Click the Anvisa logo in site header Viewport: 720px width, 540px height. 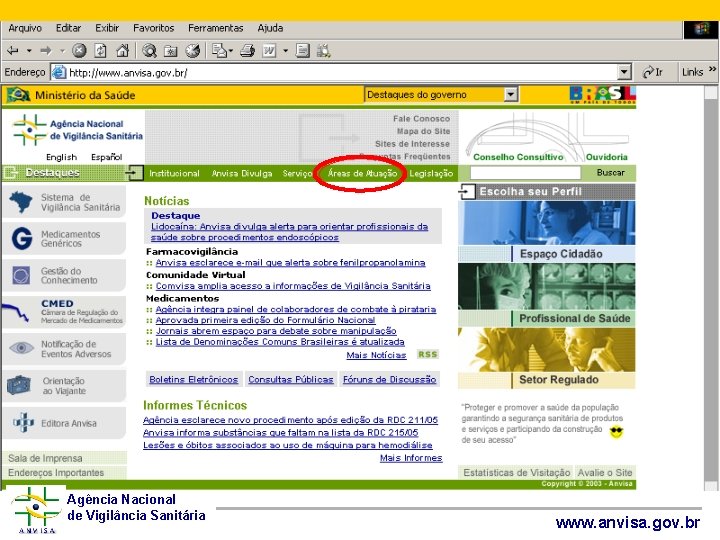77,130
